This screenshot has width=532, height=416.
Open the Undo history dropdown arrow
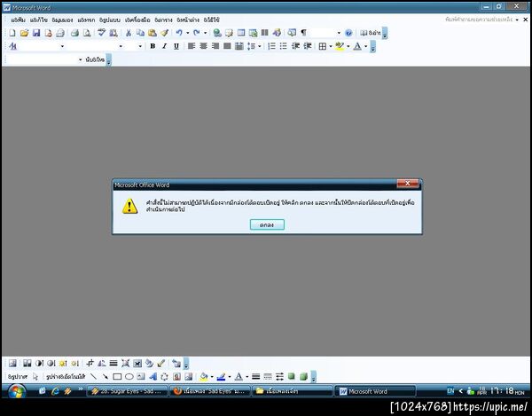point(187,33)
